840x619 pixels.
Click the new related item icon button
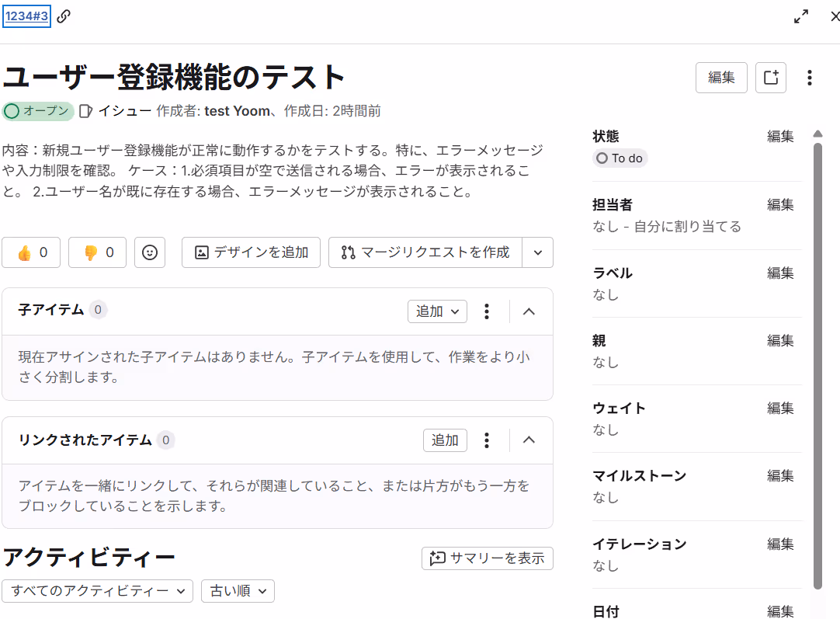tap(771, 78)
